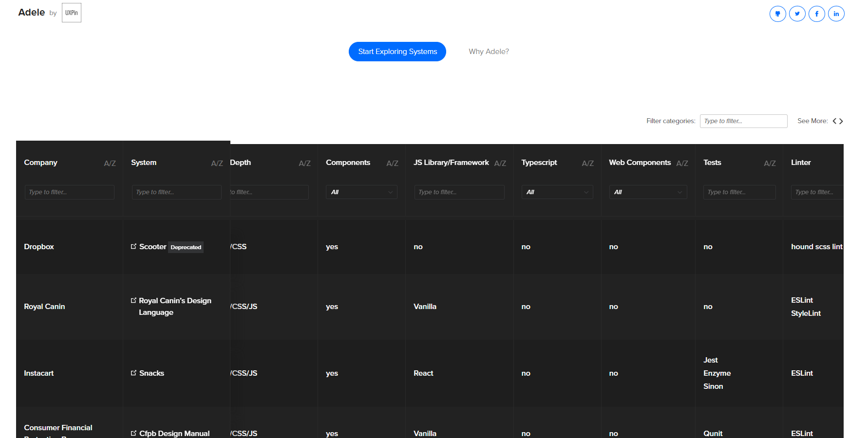Open Royal Canin's Design Language link icon
868x438 pixels.
coord(133,300)
